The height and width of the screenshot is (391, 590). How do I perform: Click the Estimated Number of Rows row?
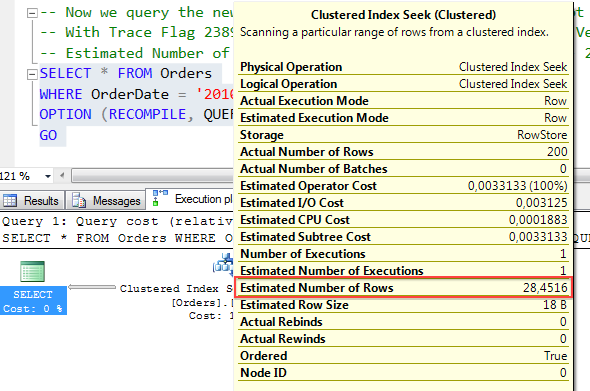pyautogui.click(x=403, y=288)
